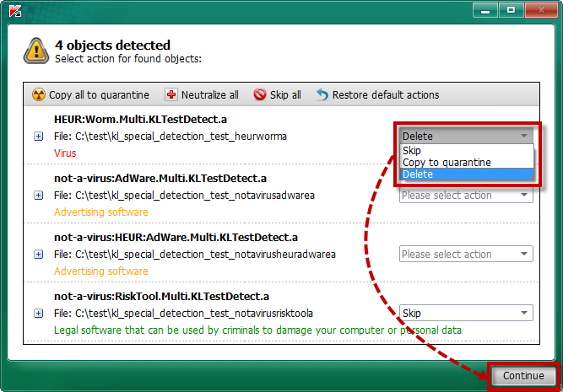Click the red Virus category label
Screen dimensions: 563x392
[65, 153]
